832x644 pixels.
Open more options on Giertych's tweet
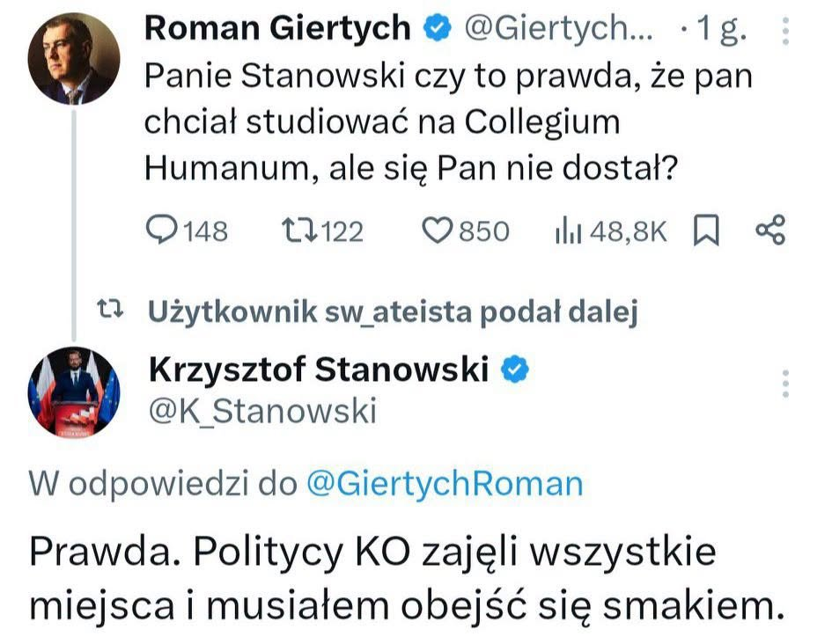tap(786, 31)
